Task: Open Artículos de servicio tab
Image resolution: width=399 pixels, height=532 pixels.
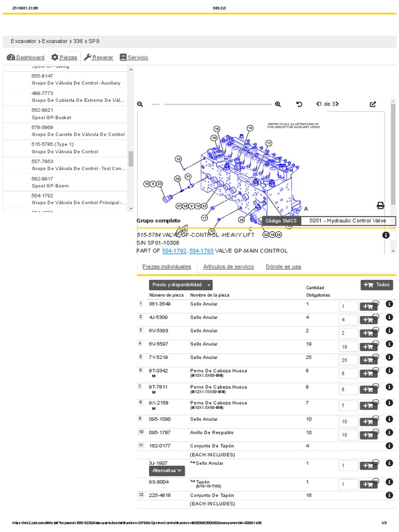Action: (x=229, y=267)
